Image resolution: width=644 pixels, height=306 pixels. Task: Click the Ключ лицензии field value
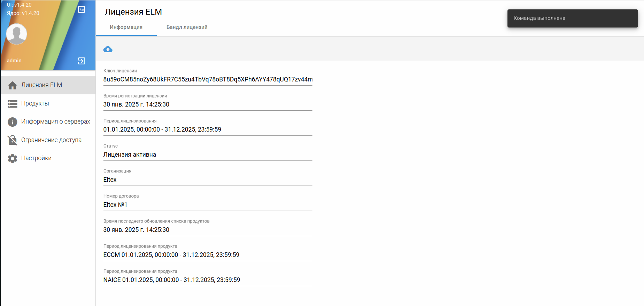tap(208, 79)
